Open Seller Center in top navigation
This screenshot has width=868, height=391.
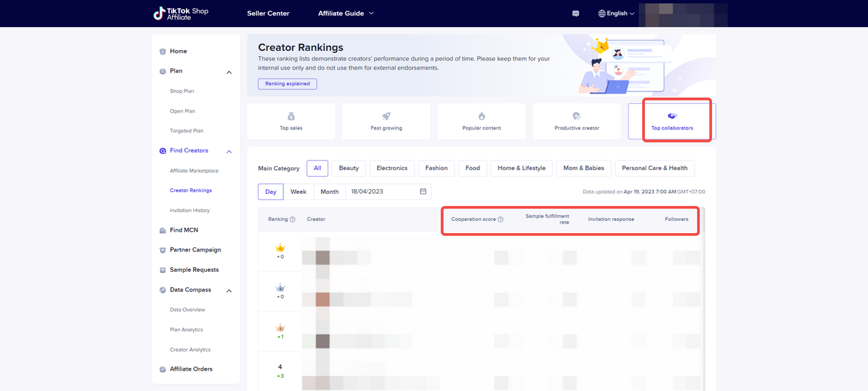pyautogui.click(x=269, y=14)
